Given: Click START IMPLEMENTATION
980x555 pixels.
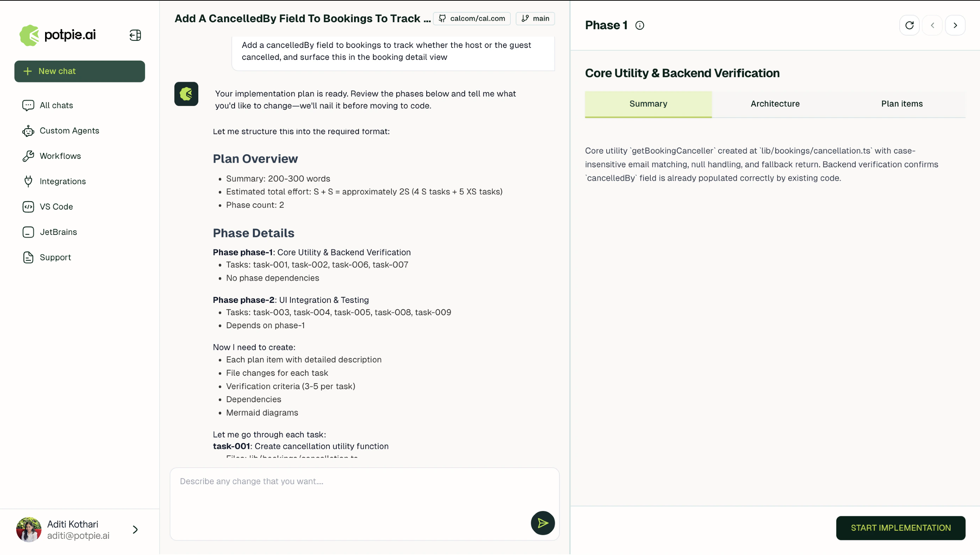Looking at the screenshot, I should click(x=900, y=528).
